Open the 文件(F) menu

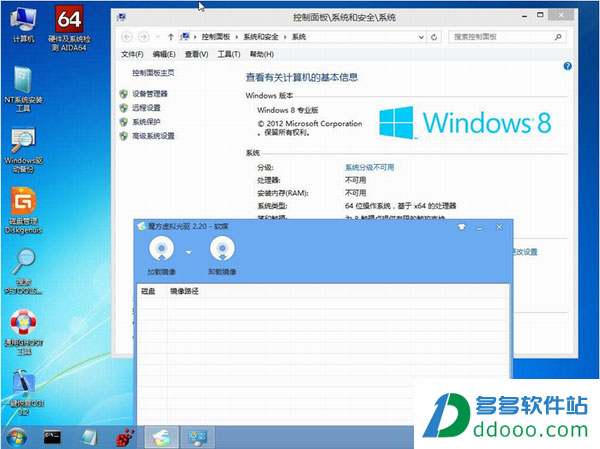click(132, 54)
